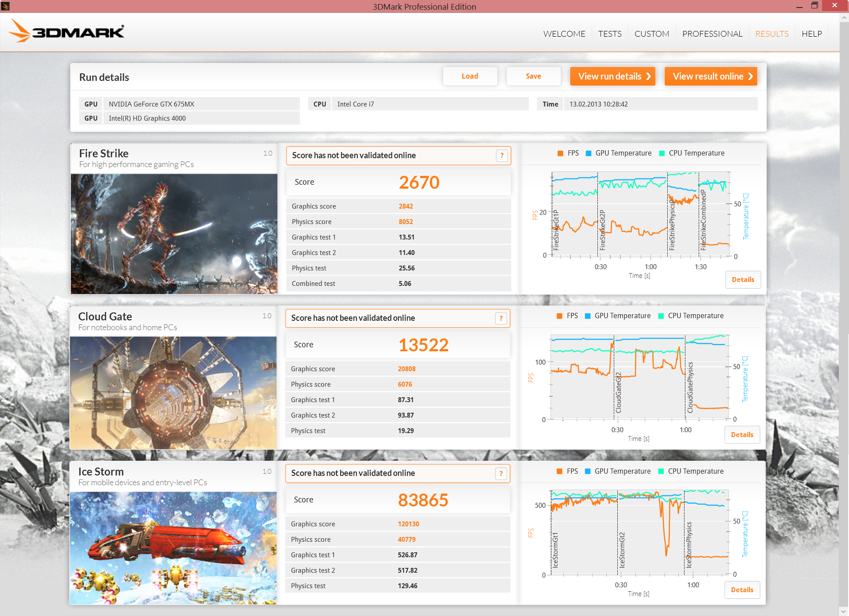
Task: Click Cloud Gate FPS legend swatch
Action: tap(559, 316)
